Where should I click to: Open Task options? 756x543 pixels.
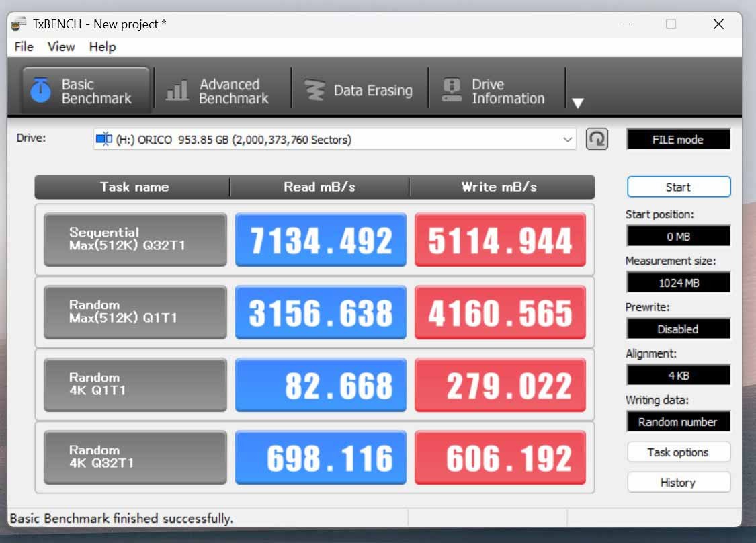pyautogui.click(x=679, y=452)
